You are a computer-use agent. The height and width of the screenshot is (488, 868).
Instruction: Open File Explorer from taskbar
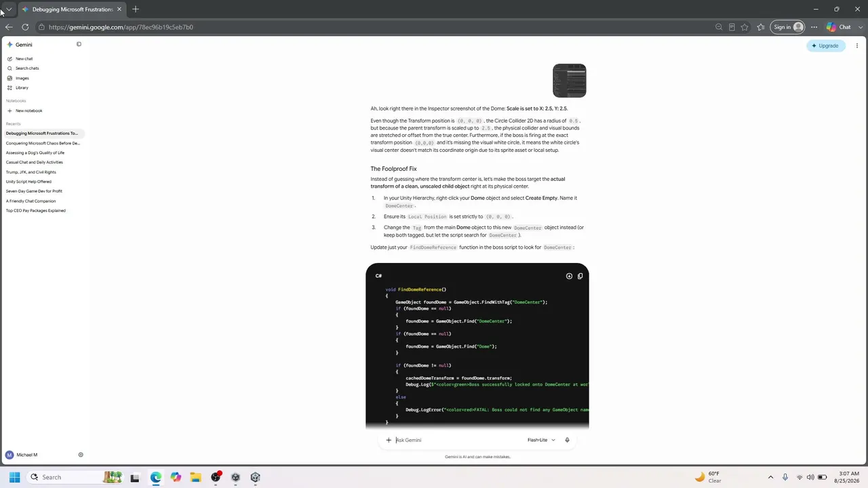(195, 477)
